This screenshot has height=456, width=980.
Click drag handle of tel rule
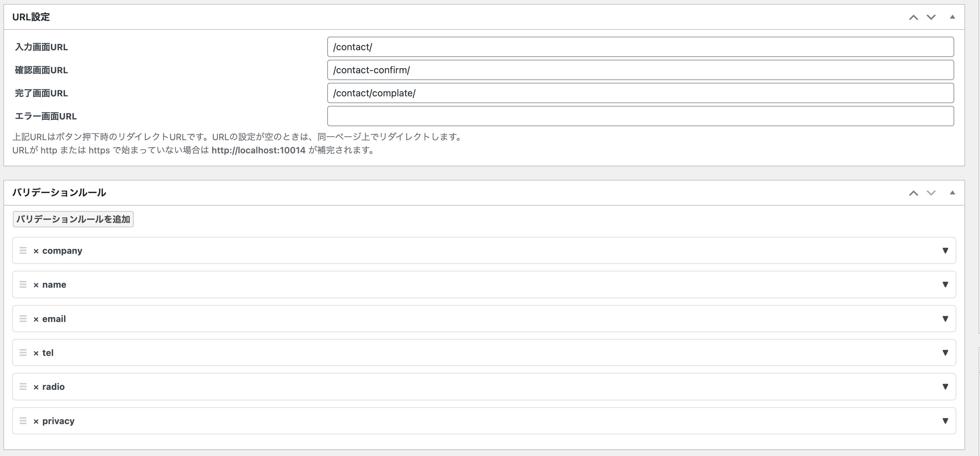23,353
